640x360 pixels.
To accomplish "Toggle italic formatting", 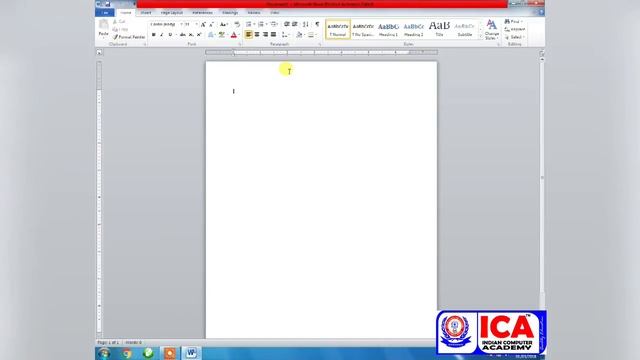I will click(162, 35).
